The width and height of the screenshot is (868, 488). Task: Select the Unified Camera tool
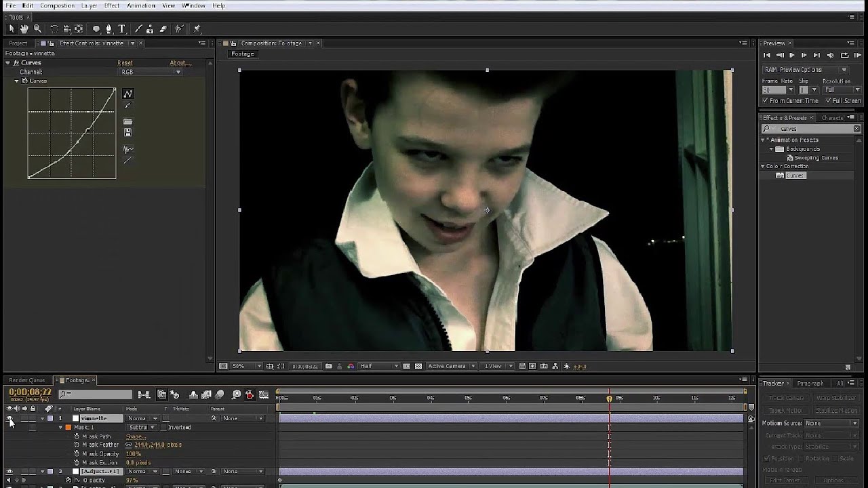pyautogui.click(x=66, y=28)
